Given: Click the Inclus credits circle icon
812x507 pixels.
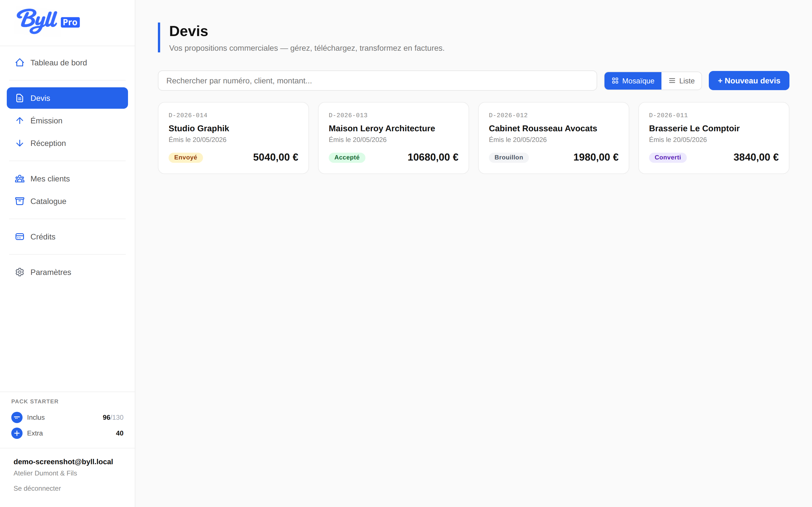Looking at the screenshot, I should point(17,417).
